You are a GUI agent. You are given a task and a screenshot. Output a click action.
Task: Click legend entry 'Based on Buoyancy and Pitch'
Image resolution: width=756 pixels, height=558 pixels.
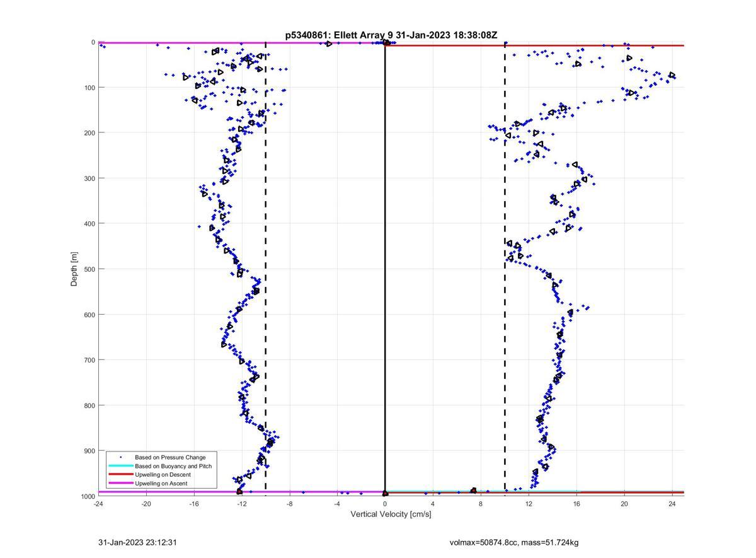coord(173,466)
